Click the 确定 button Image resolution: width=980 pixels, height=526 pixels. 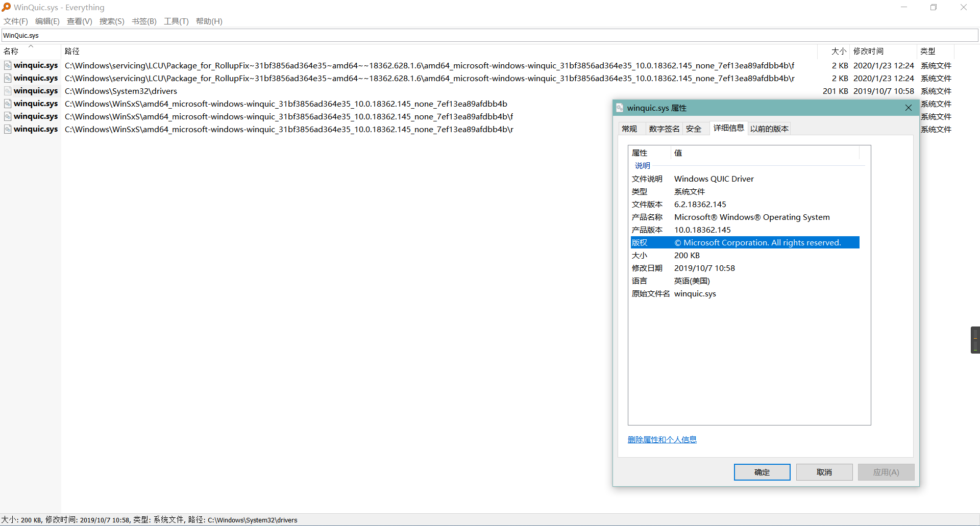762,472
